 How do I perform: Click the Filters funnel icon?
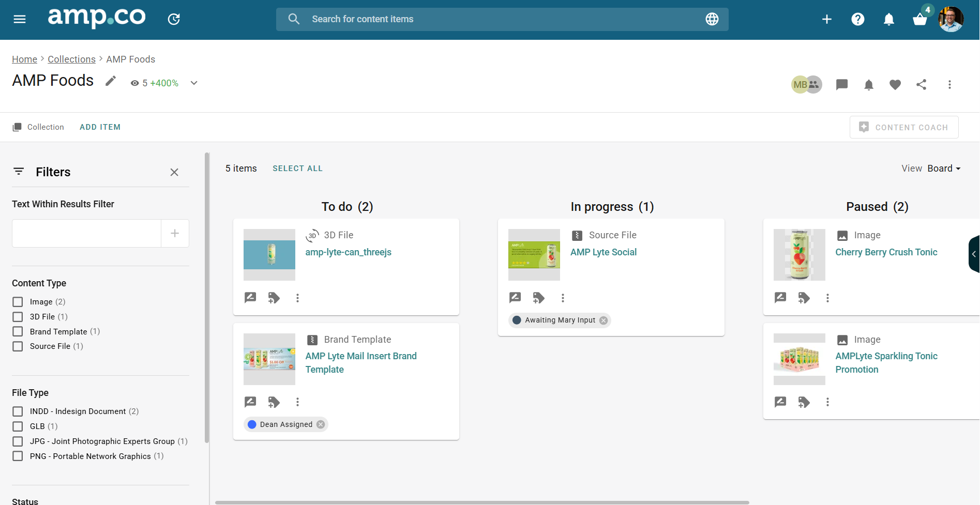coord(19,172)
